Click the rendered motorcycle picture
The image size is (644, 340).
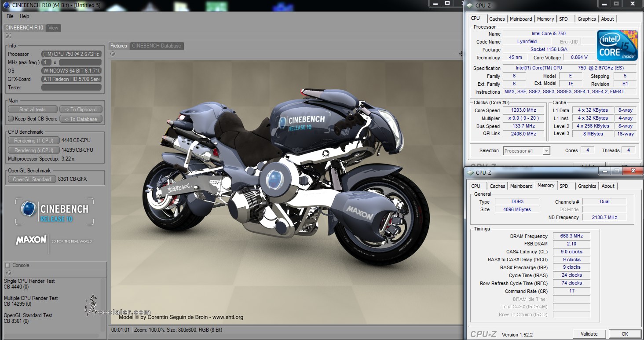[286, 193]
